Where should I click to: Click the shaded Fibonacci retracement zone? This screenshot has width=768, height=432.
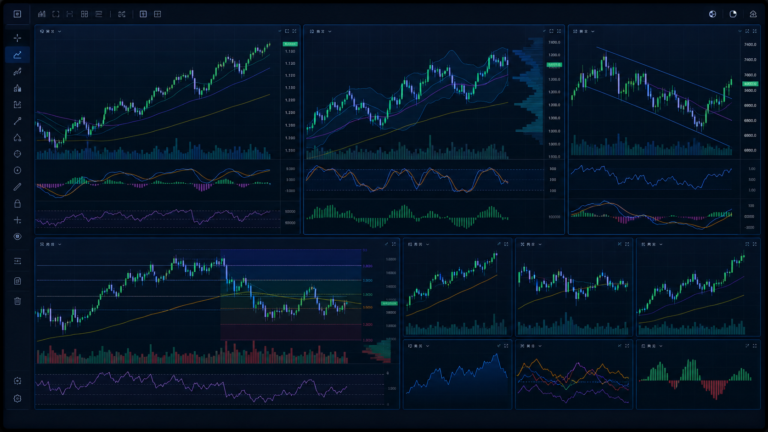click(291, 294)
